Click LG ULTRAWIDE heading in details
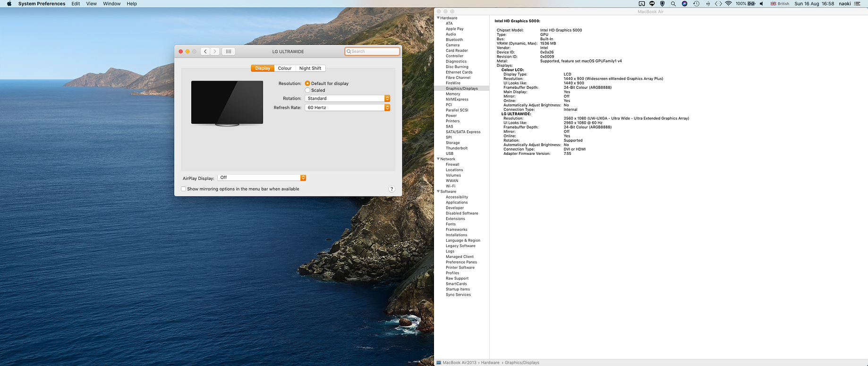Image resolution: width=868 pixels, height=366 pixels. (516, 114)
